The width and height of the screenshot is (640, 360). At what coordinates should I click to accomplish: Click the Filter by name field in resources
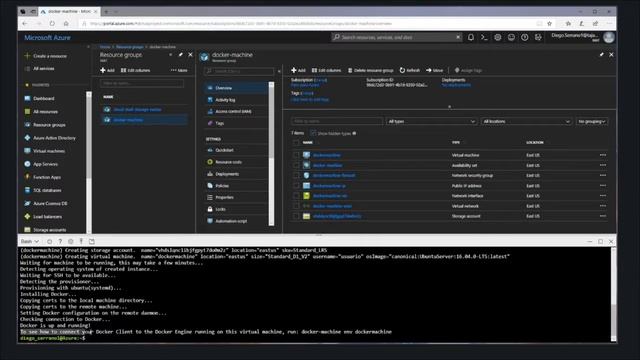tap(337, 121)
